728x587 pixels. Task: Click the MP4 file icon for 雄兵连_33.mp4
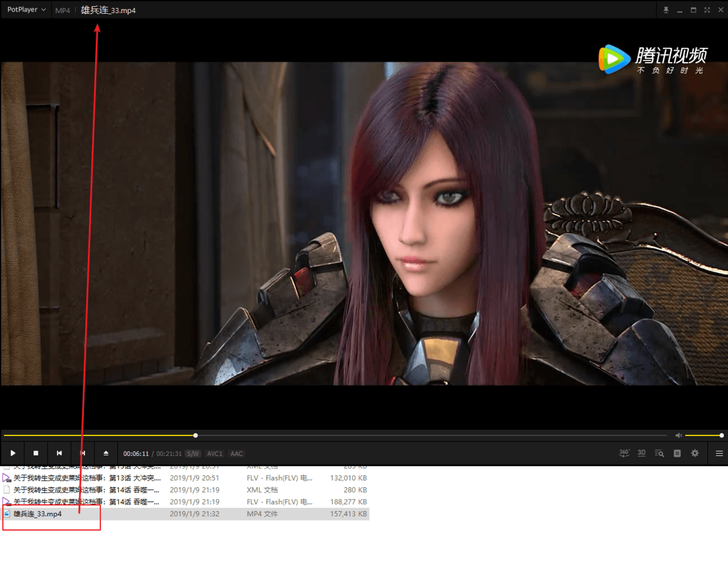[x=7, y=514]
